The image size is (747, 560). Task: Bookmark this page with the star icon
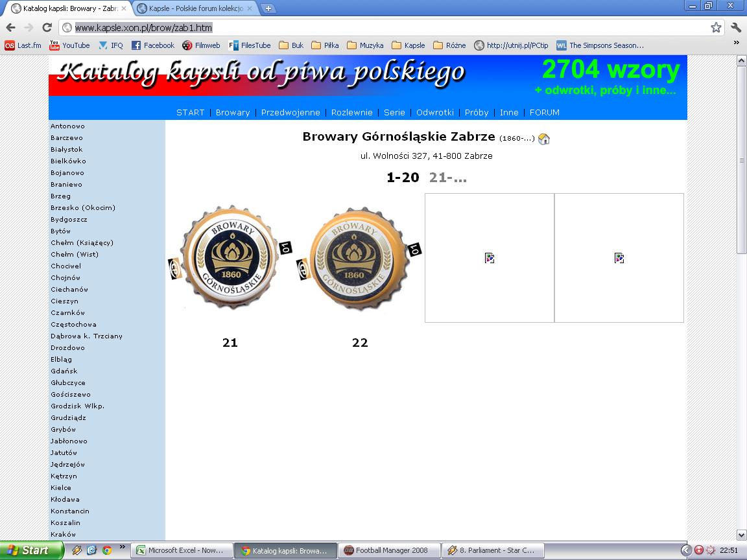(x=716, y=27)
